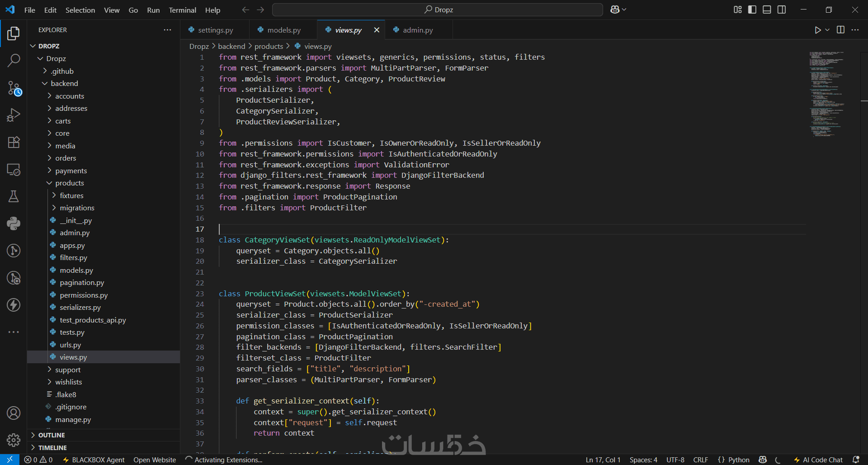This screenshot has height=465, width=868.
Task: Open the Run File dropdown arrow
Action: tap(827, 30)
